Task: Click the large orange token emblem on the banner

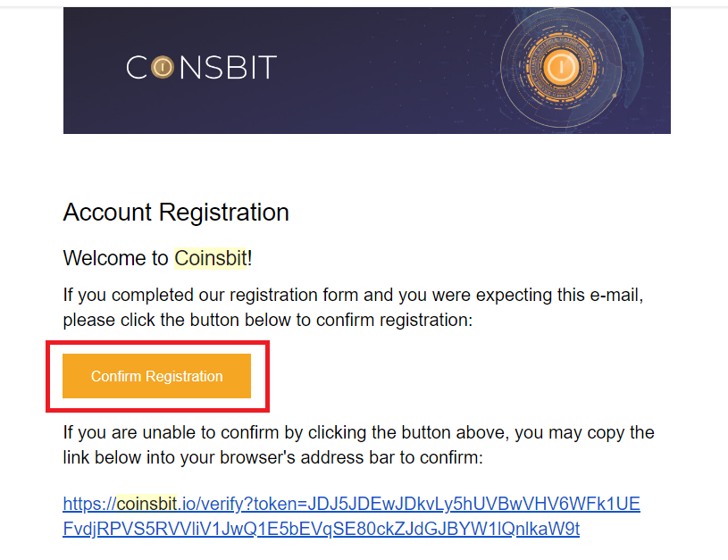Action: pos(561,67)
